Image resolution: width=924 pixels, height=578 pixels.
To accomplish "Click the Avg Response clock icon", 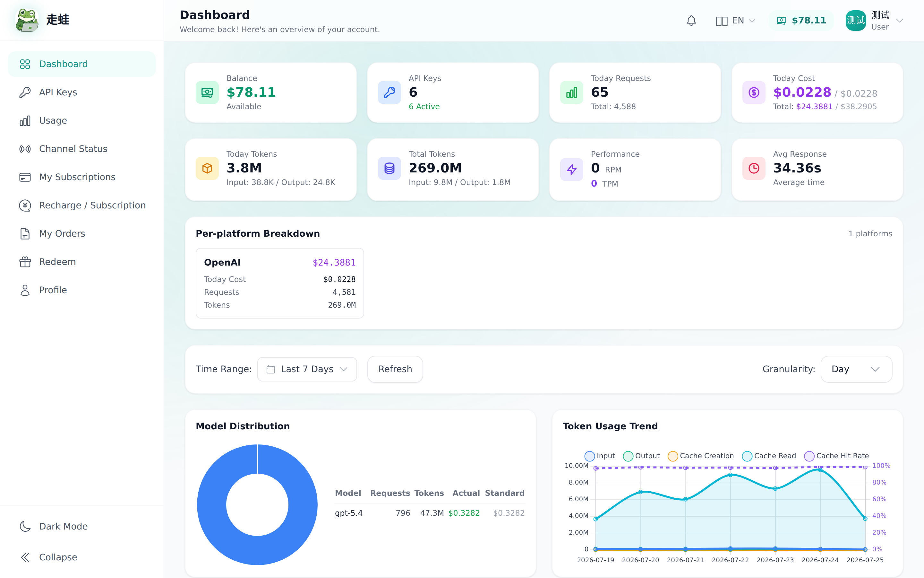I will pyautogui.click(x=754, y=168).
